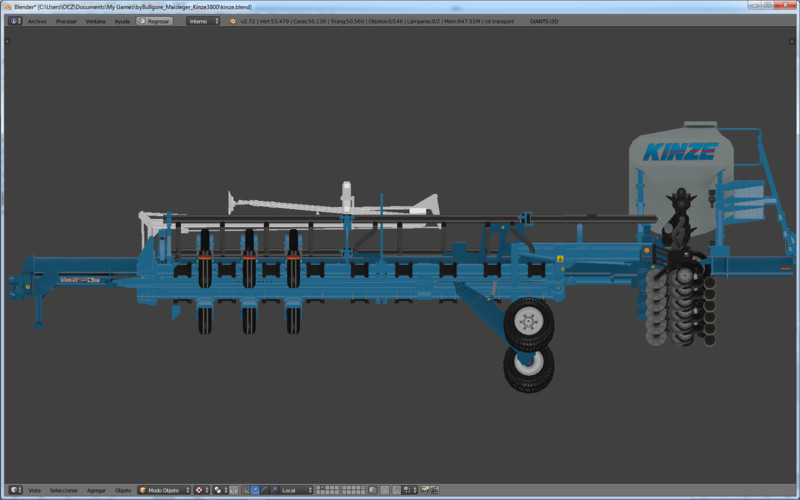Click the OpenGL render image icon
Image resolution: width=800 pixels, height=500 pixels.
[425, 490]
